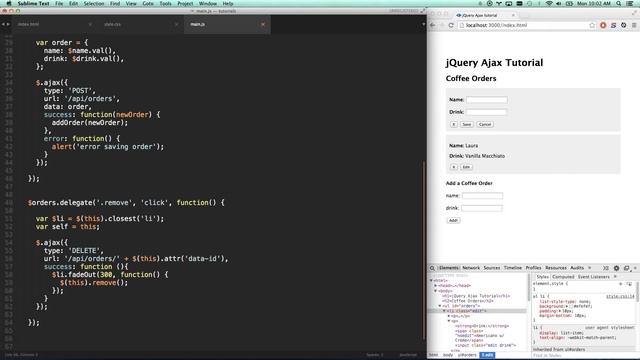Image resolution: width=640 pixels, height=360 pixels.
Task: Open the File menu in Sublime Text
Action: point(59,3)
